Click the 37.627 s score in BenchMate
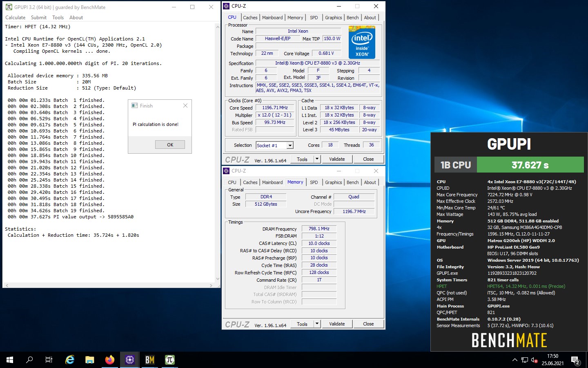 click(x=530, y=165)
